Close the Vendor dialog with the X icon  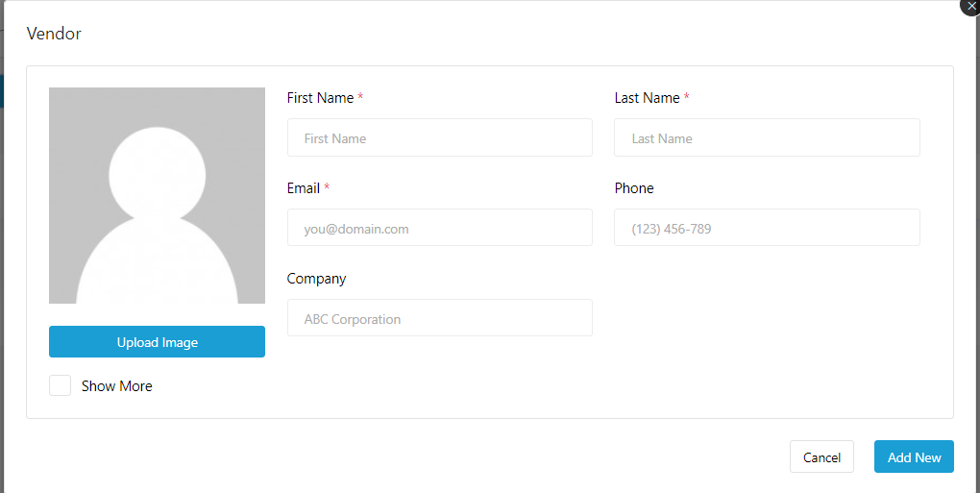971,5
